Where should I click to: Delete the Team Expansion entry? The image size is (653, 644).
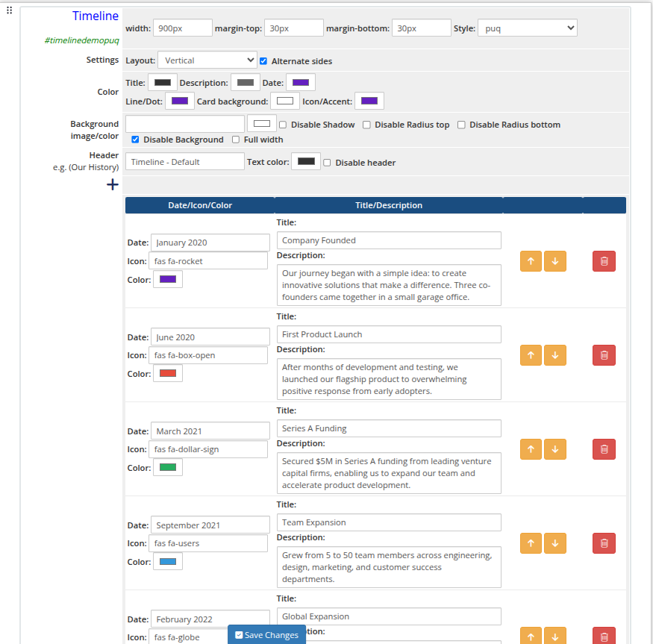pos(604,543)
